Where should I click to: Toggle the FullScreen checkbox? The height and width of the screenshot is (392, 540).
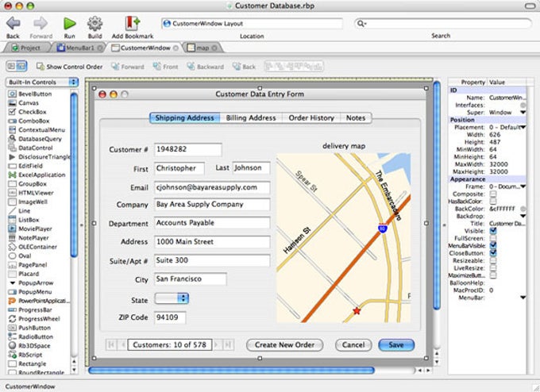click(493, 238)
